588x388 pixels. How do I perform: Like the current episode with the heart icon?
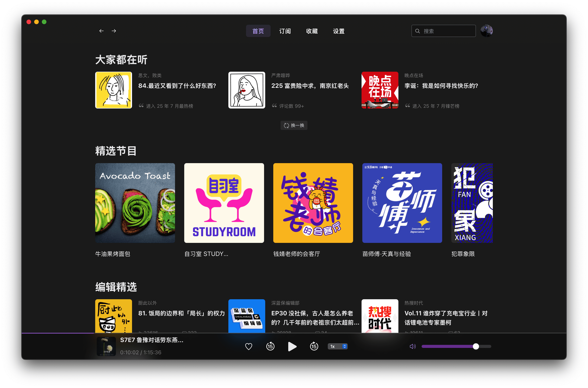tap(249, 346)
